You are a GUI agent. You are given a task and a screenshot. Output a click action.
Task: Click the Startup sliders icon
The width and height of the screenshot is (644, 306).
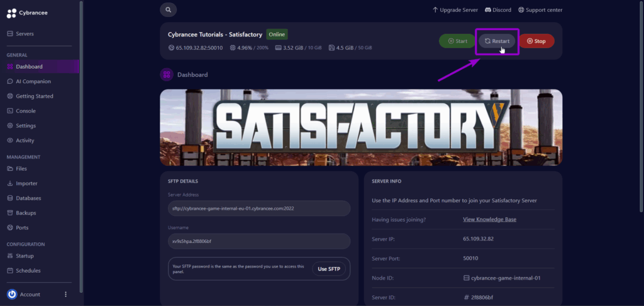[10, 256]
